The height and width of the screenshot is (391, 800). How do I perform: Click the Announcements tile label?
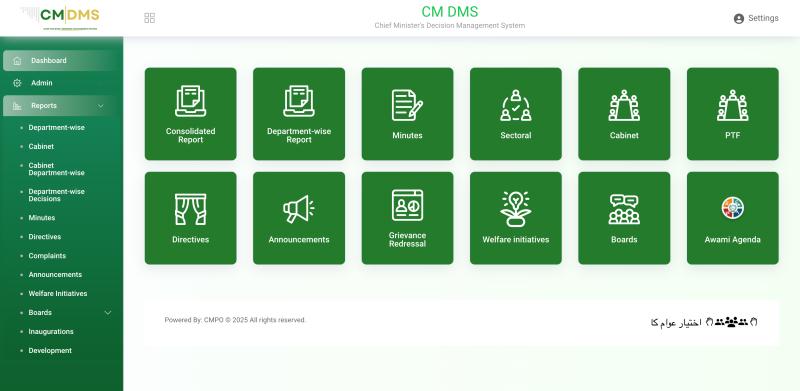pyautogui.click(x=299, y=239)
